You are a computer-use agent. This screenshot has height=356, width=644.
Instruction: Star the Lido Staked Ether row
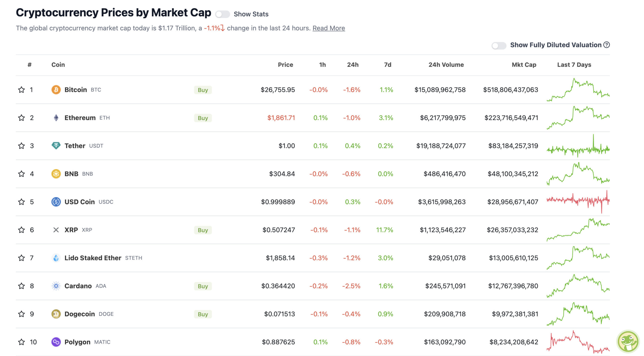(21, 258)
